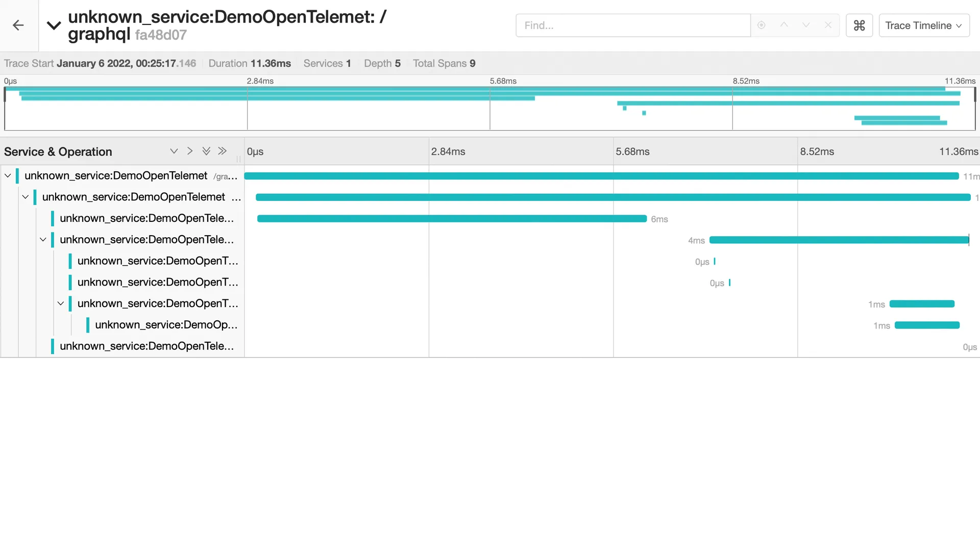
Task: Click the Total Spans 9 label
Action: 444,63
